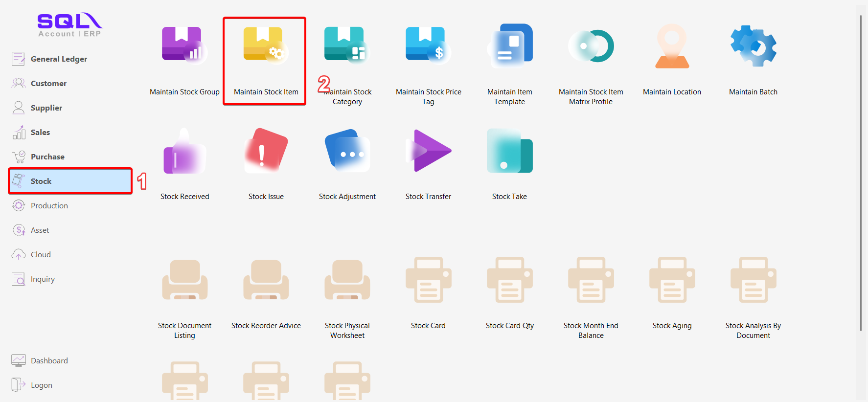
Task: Open the Stock Take icon
Action: (x=509, y=152)
